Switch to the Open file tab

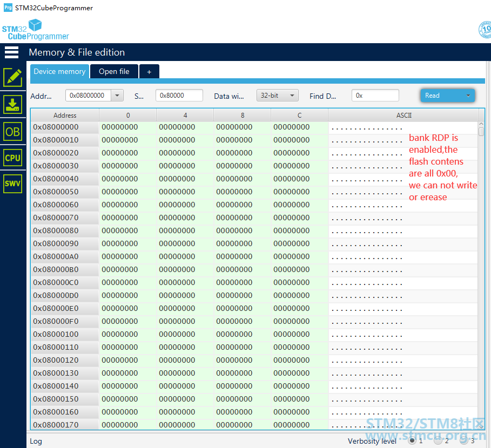114,71
